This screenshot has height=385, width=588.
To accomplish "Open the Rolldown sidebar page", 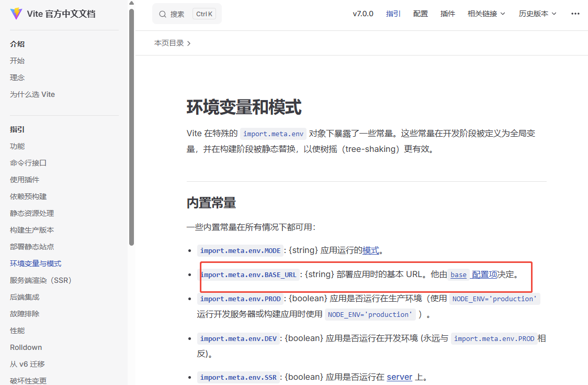I will point(26,347).
